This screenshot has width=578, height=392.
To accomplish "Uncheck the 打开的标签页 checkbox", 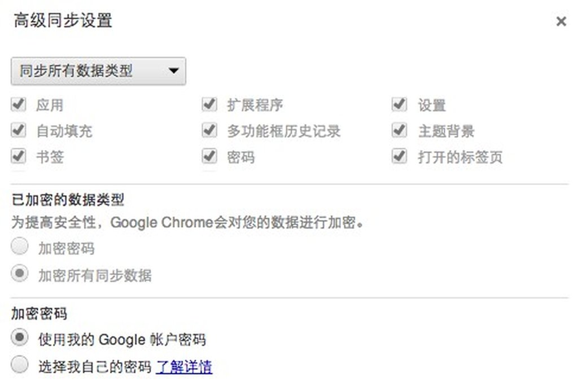I will tap(400, 156).
